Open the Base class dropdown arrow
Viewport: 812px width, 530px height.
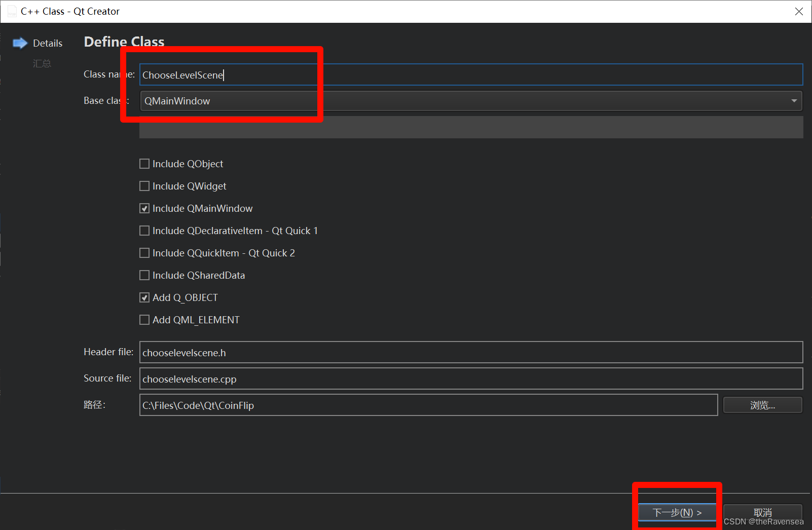pos(794,101)
